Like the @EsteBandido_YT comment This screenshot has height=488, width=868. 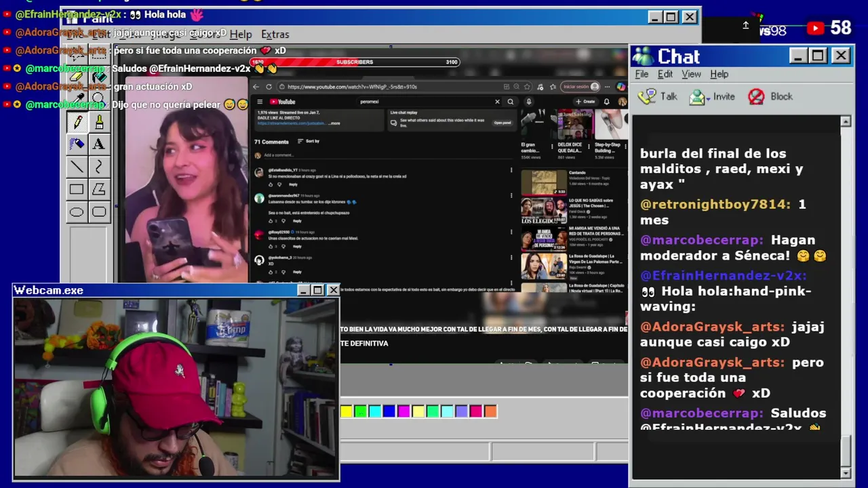click(x=271, y=184)
